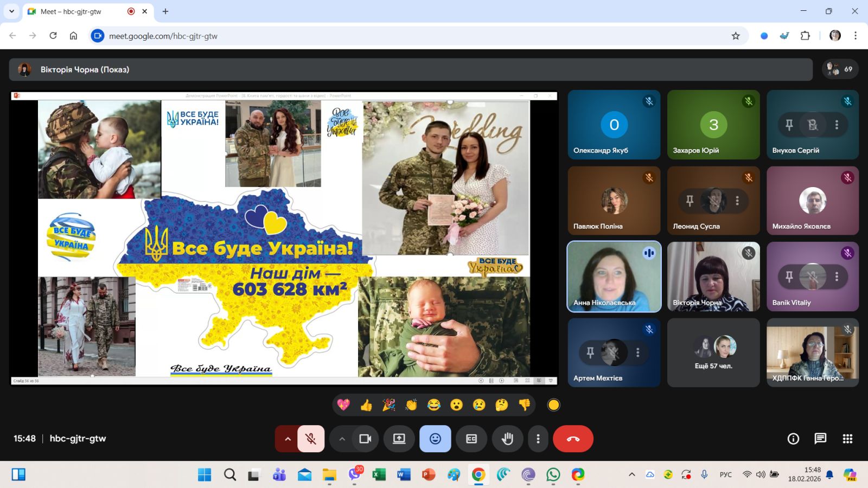The height and width of the screenshot is (488, 868).
Task: Show all 69 participants
Action: click(840, 69)
